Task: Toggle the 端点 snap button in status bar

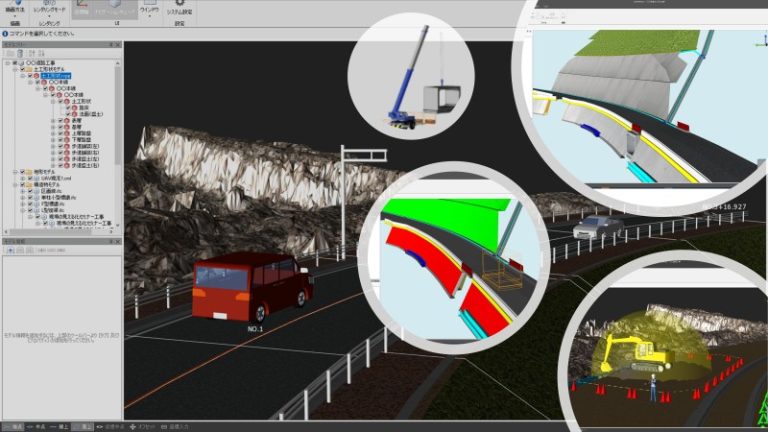Action: tap(15, 427)
